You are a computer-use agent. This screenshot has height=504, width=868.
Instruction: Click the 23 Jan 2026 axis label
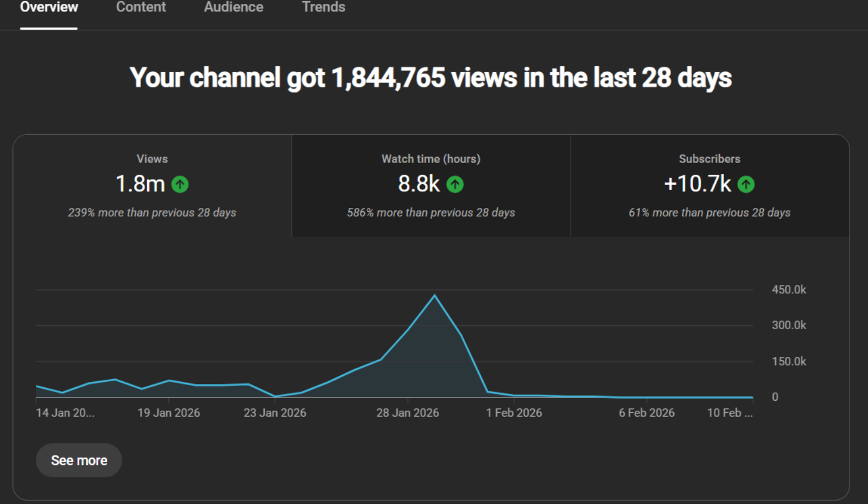tap(275, 413)
